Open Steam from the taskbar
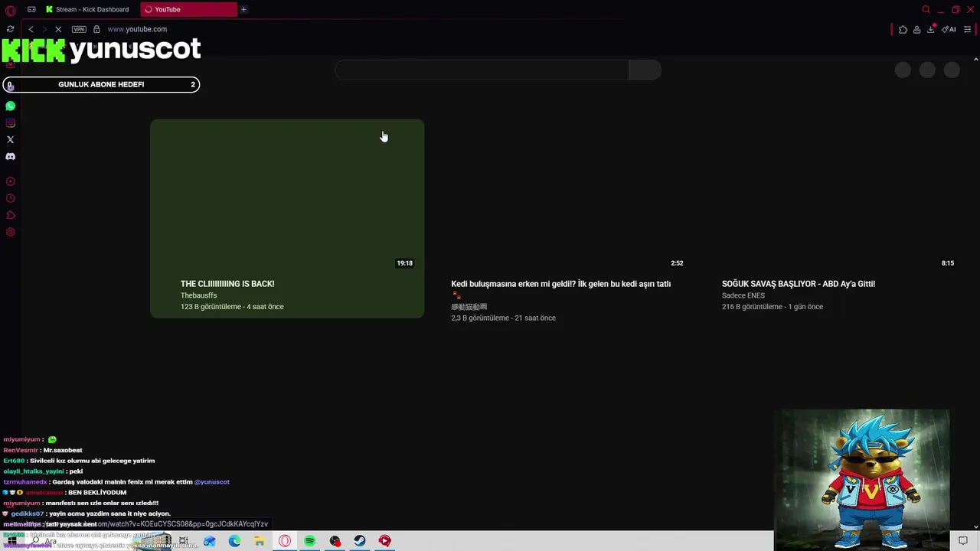 [x=360, y=541]
